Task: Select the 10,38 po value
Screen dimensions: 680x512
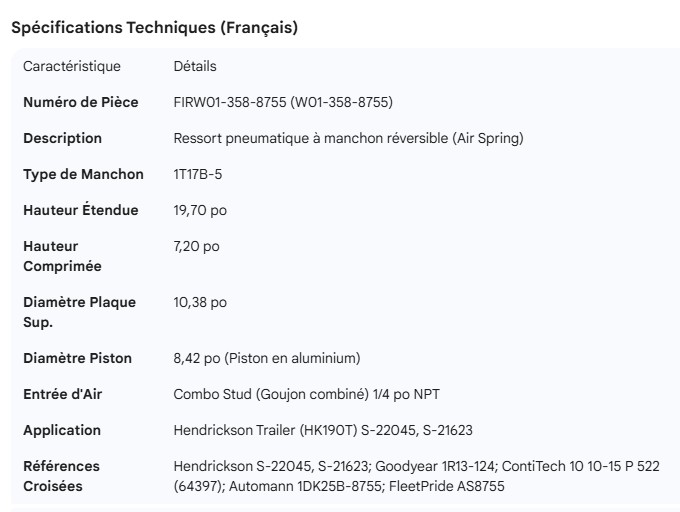Action: click(x=200, y=302)
